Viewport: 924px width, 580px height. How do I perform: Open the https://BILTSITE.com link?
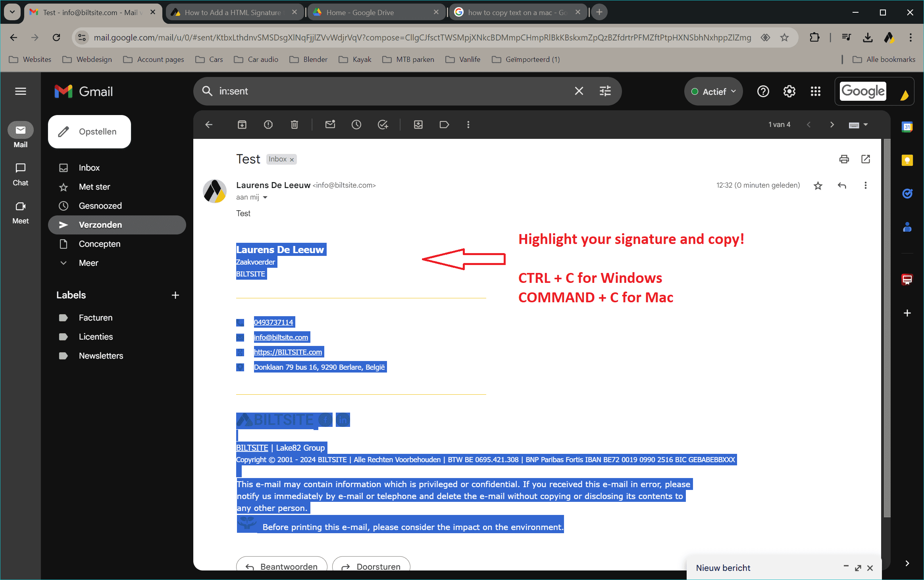pos(288,352)
